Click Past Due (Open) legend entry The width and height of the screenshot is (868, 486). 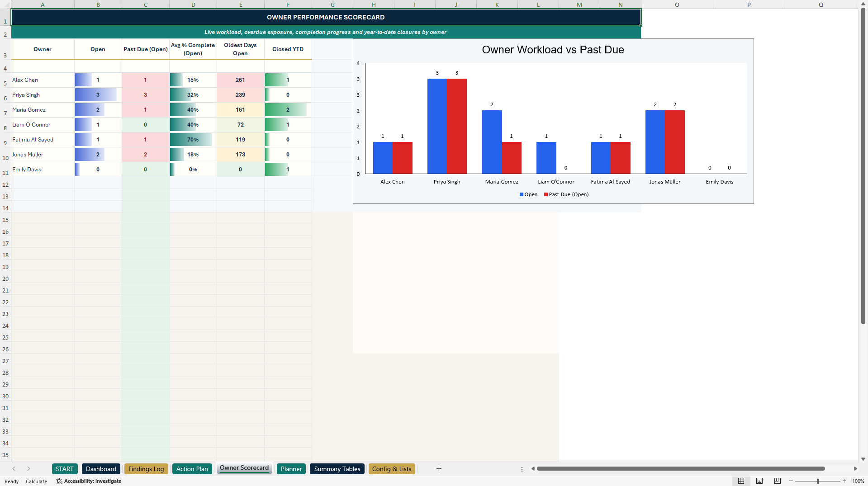566,194
